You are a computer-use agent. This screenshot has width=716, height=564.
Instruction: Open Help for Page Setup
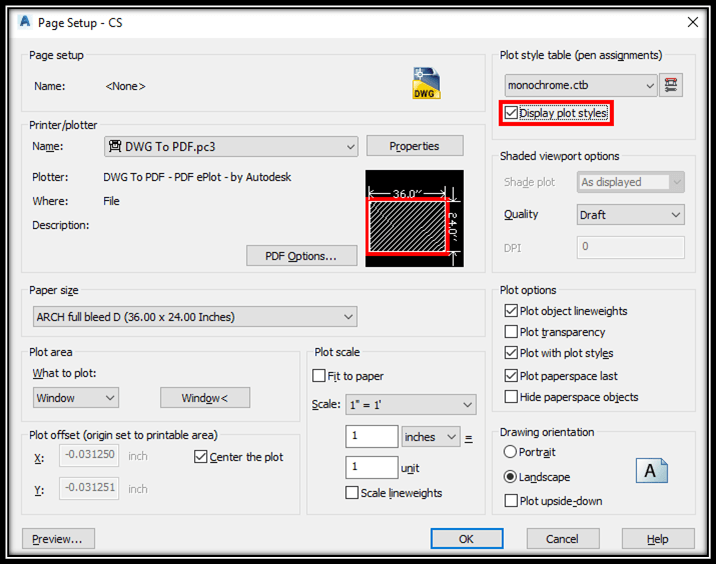tap(658, 539)
